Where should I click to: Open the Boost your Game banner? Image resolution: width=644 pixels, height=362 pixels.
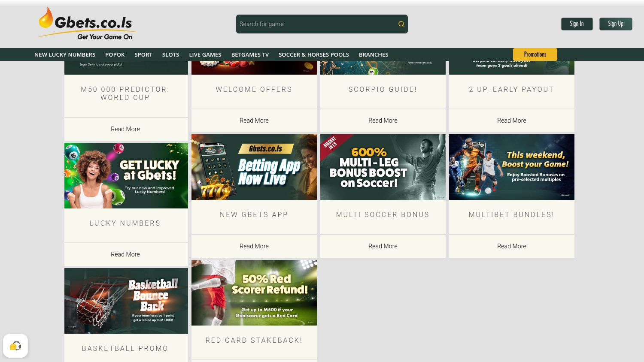pyautogui.click(x=512, y=167)
